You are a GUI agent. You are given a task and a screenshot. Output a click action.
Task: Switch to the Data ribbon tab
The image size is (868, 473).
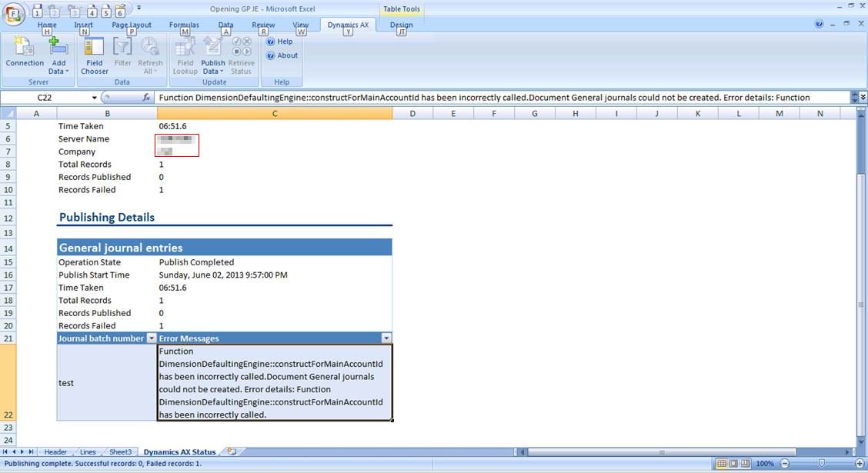pyautogui.click(x=225, y=25)
